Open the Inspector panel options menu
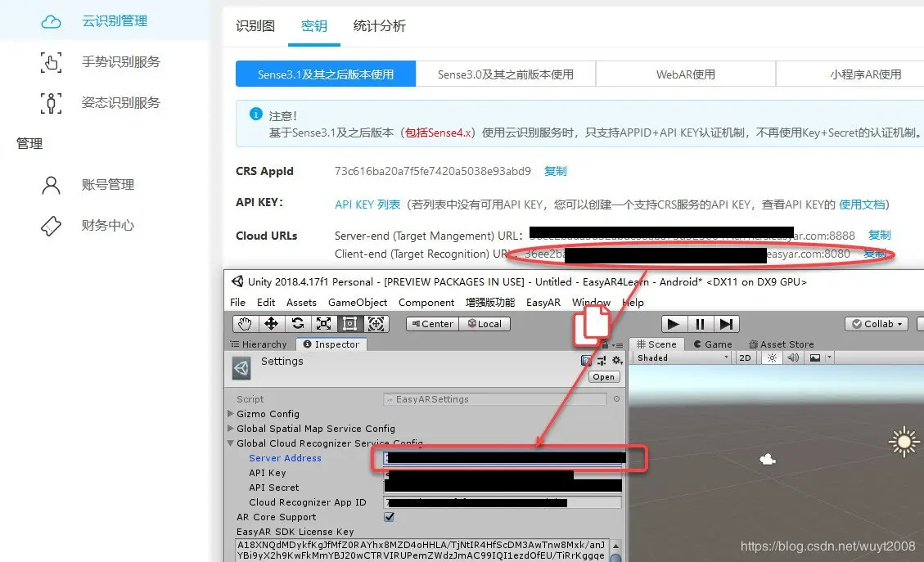Screen dimensions: 924x562 click(618, 345)
